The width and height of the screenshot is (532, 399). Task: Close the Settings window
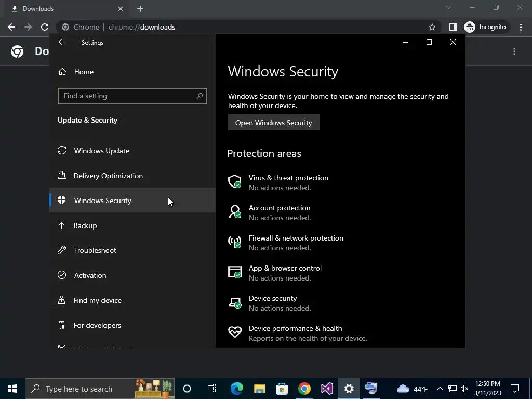(x=453, y=42)
